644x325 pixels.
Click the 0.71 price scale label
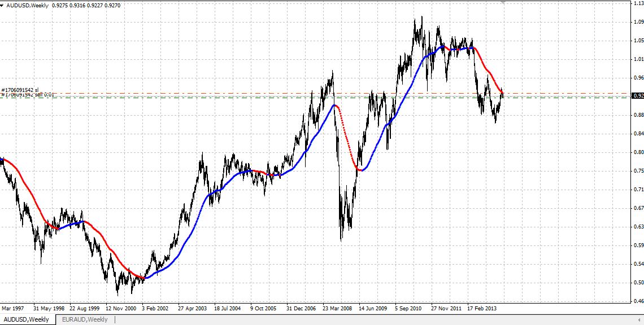[639, 189]
